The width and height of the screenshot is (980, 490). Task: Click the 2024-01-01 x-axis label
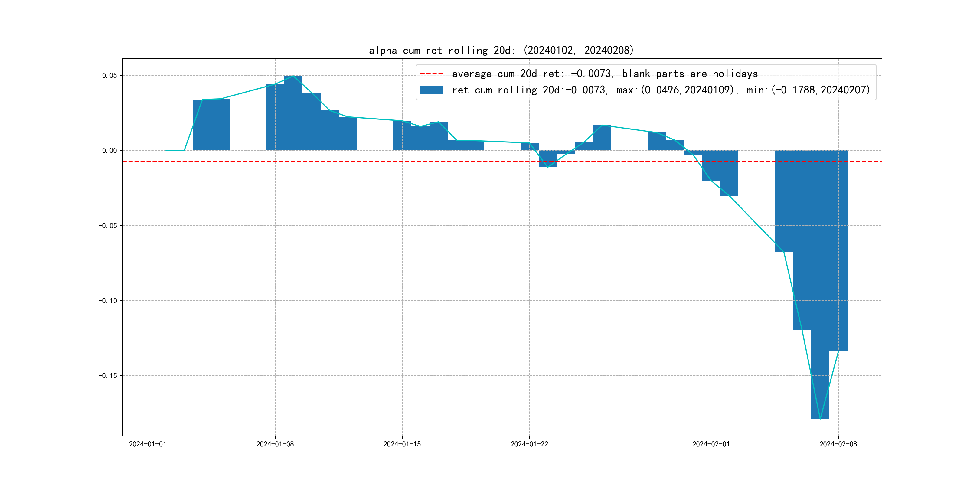pyautogui.click(x=148, y=444)
